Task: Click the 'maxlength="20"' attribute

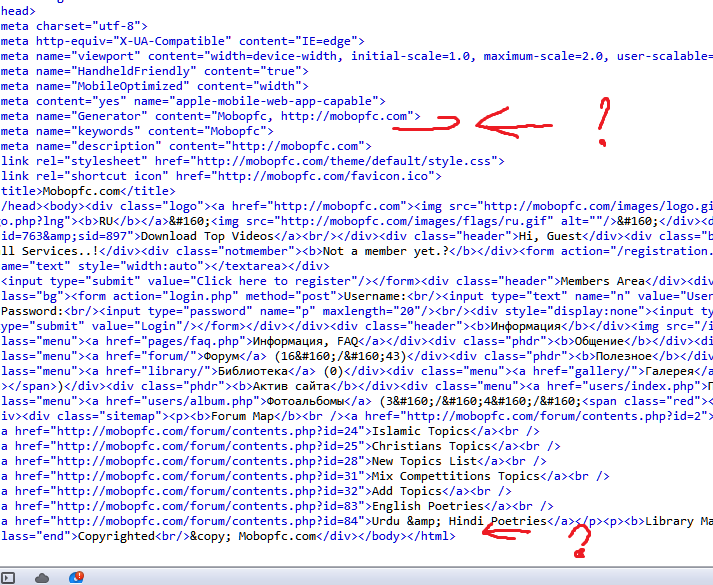Action: [372, 311]
